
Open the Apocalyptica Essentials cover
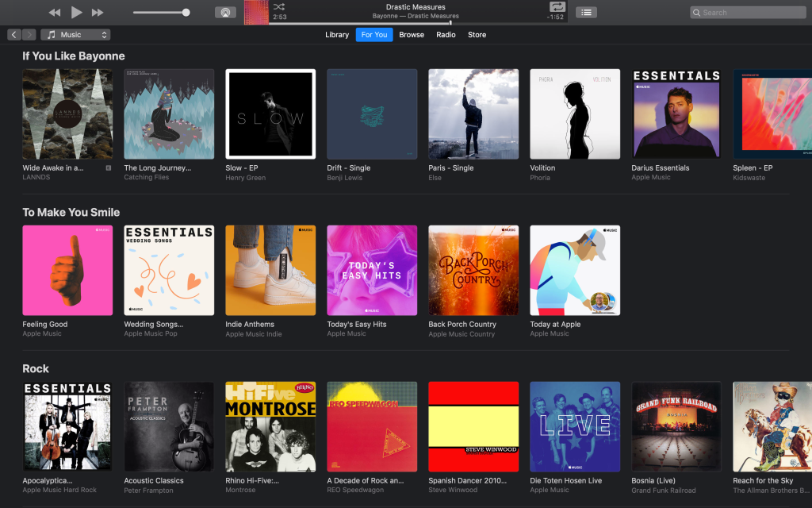[x=67, y=426]
